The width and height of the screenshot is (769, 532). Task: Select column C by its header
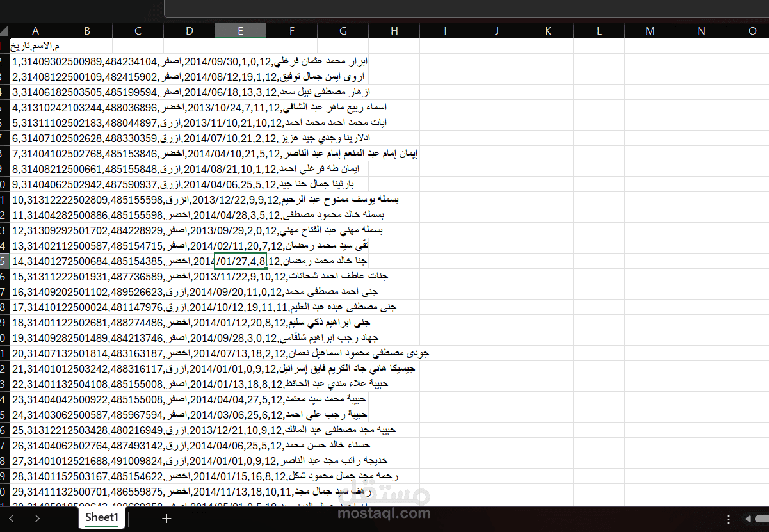(138, 31)
